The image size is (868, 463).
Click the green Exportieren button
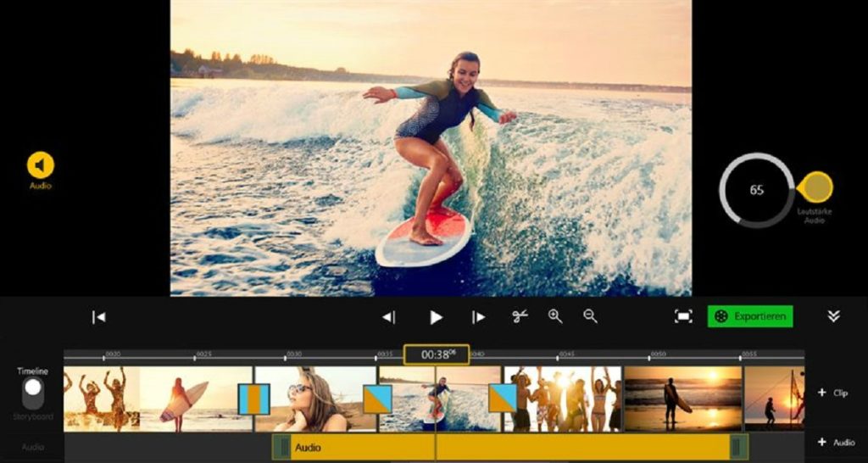[750, 316]
